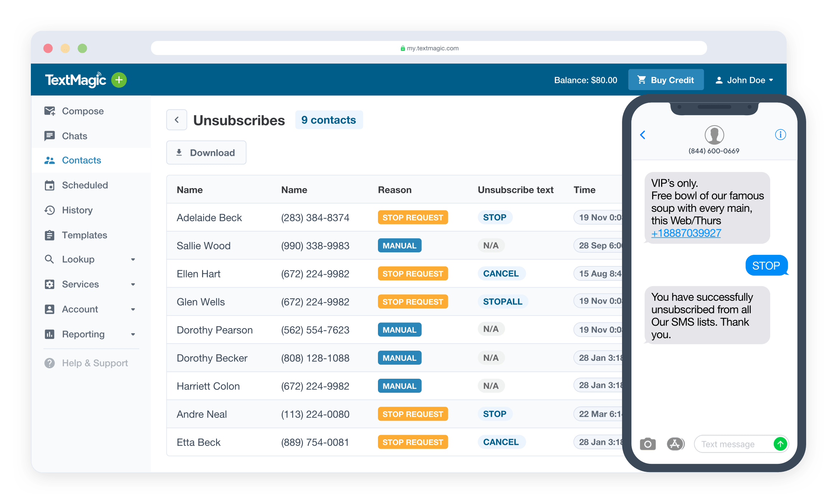Open Templates in the sidebar
837x504 pixels.
click(91, 235)
